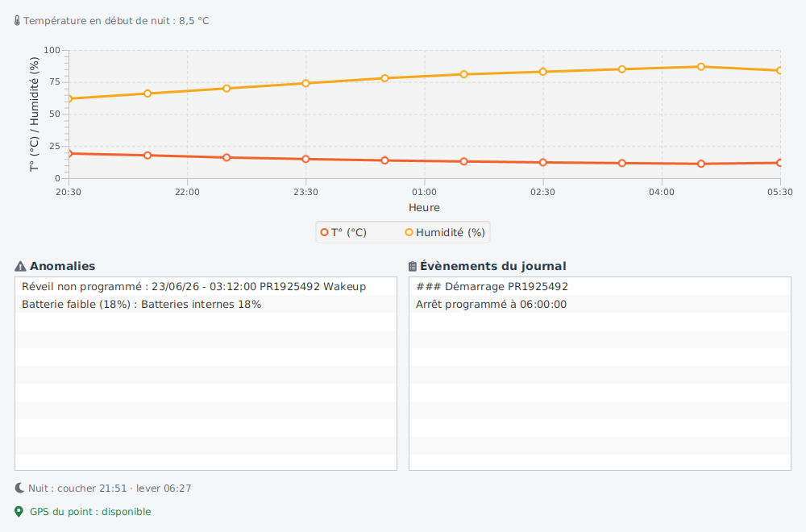Toggle the T° (°C) series in legend
Viewport: 806px width, 532px height.
343,232
